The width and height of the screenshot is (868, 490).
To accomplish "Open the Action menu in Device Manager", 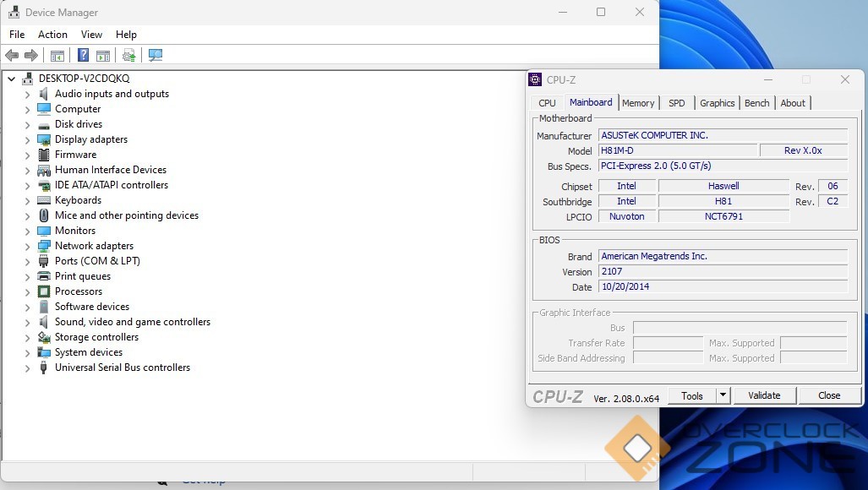I will (x=52, y=35).
